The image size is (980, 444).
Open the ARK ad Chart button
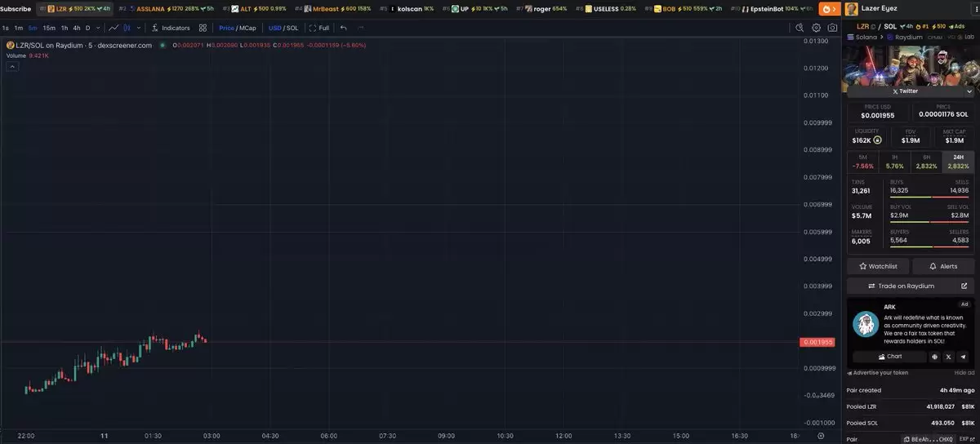pyautogui.click(x=889, y=357)
